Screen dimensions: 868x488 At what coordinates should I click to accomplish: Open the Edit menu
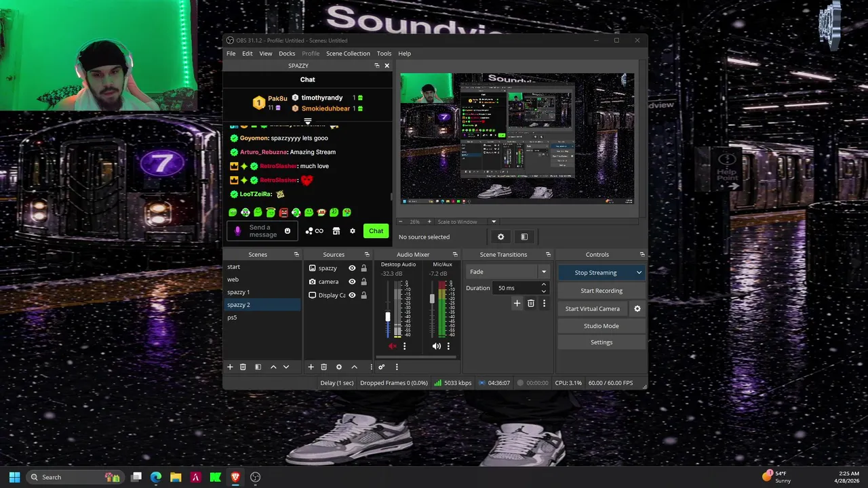tap(248, 54)
